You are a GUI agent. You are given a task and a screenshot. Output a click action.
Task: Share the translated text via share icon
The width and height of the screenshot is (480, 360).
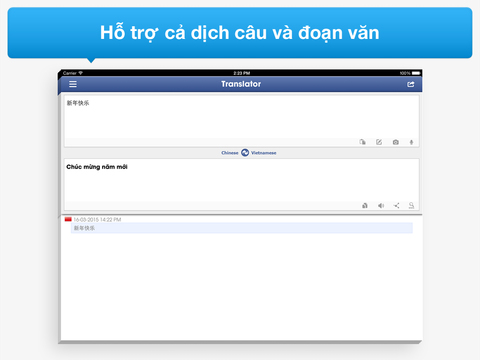pyautogui.click(x=396, y=205)
